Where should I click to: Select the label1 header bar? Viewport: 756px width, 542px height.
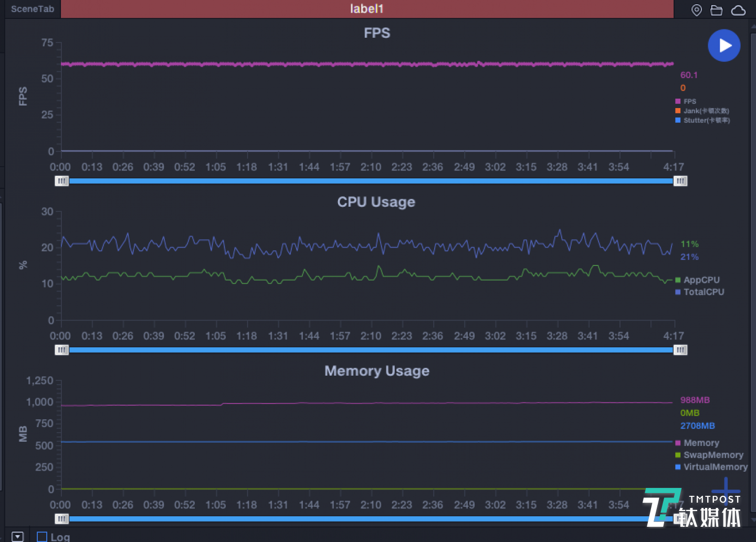click(x=367, y=9)
